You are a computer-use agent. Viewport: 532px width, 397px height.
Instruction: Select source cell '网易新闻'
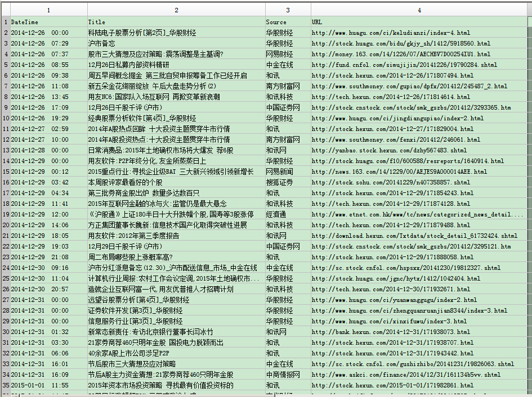pos(288,172)
